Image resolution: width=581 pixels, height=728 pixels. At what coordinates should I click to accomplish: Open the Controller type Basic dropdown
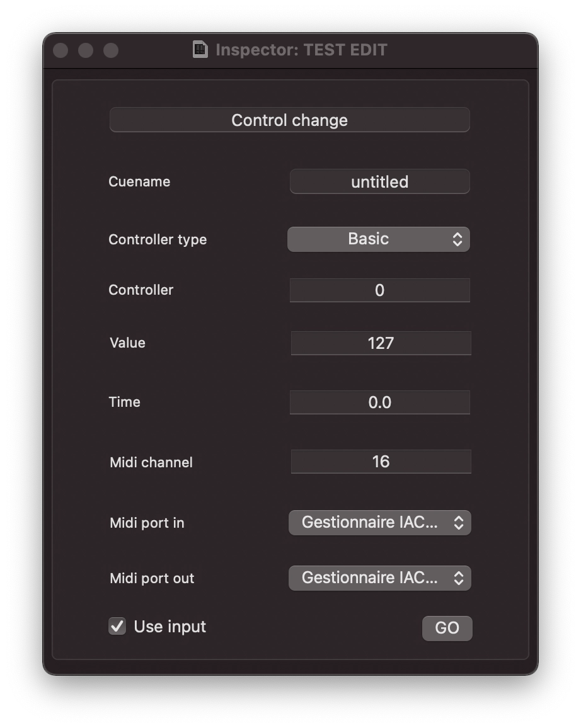click(x=379, y=239)
